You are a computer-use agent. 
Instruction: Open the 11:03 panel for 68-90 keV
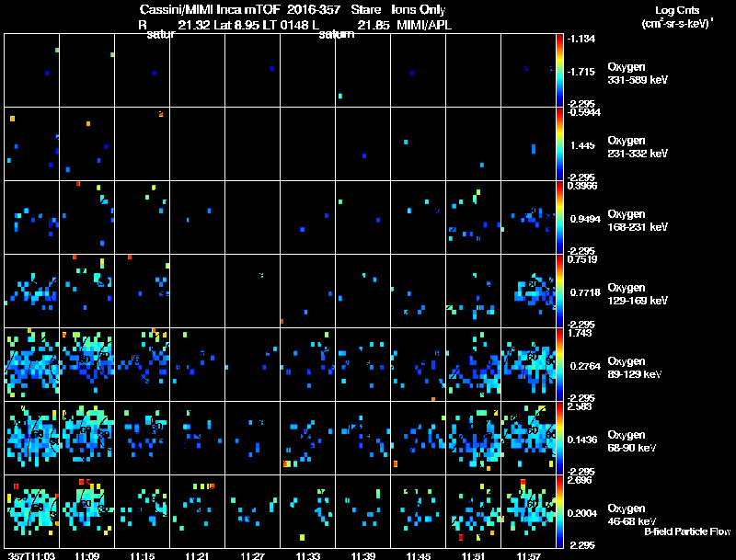point(32,438)
